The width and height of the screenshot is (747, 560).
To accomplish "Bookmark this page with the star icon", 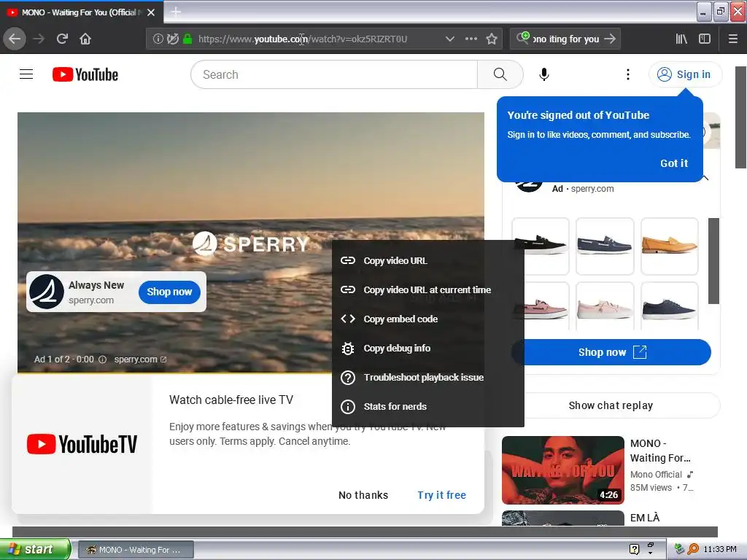I will pyautogui.click(x=492, y=39).
